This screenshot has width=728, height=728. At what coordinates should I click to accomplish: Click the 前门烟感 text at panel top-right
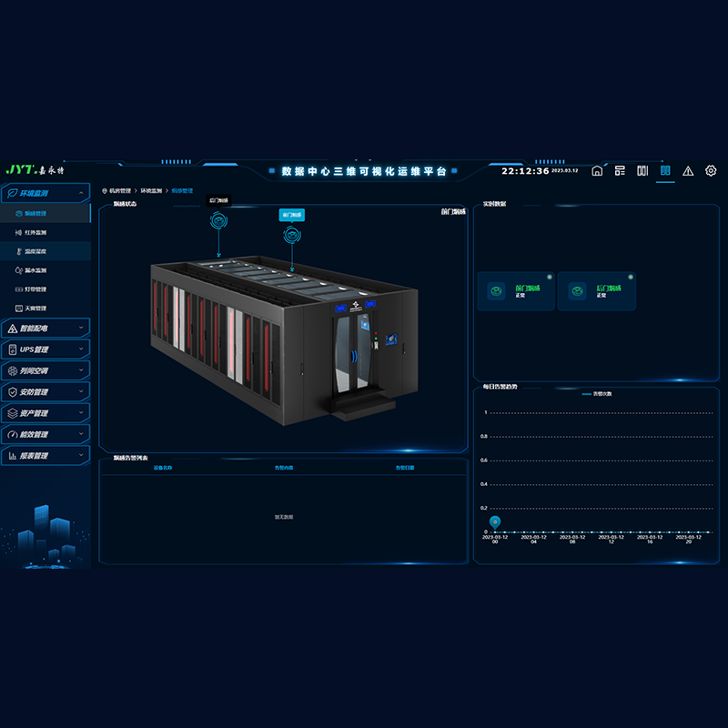(453, 212)
